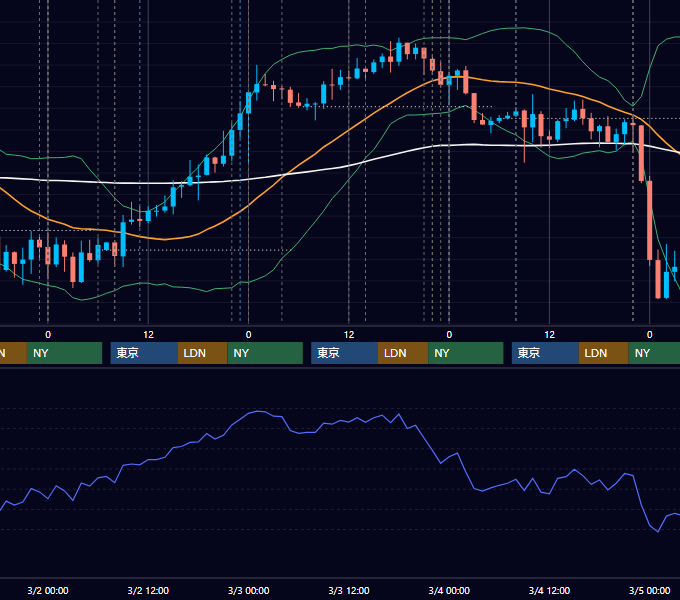Click the 3/4 12:00 time axis label

(x=549, y=590)
